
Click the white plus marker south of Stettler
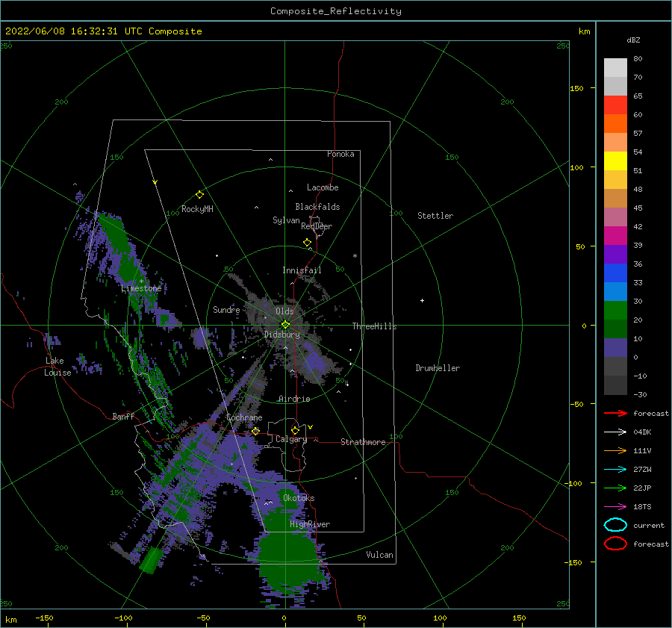(422, 300)
